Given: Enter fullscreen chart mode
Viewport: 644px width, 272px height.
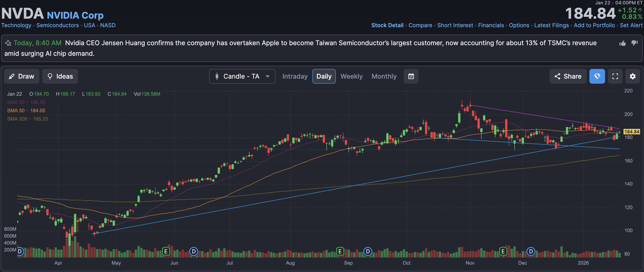Looking at the screenshot, I should (615, 76).
